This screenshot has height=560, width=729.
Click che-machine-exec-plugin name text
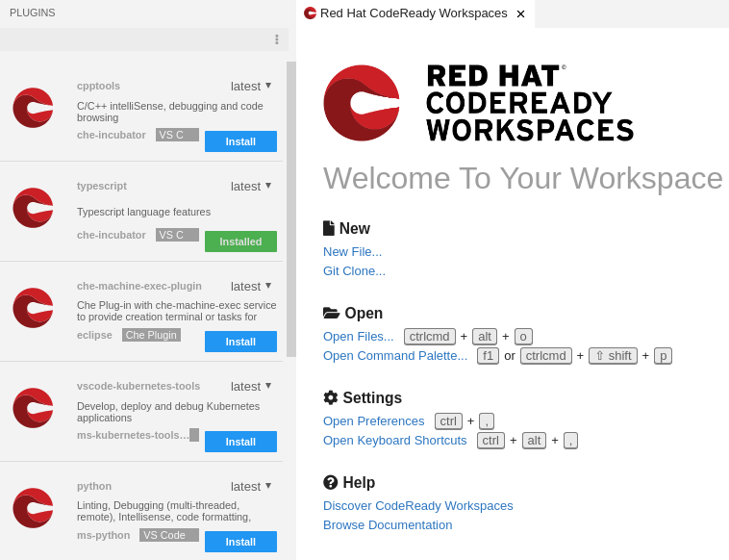pyautogui.click(x=139, y=286)
